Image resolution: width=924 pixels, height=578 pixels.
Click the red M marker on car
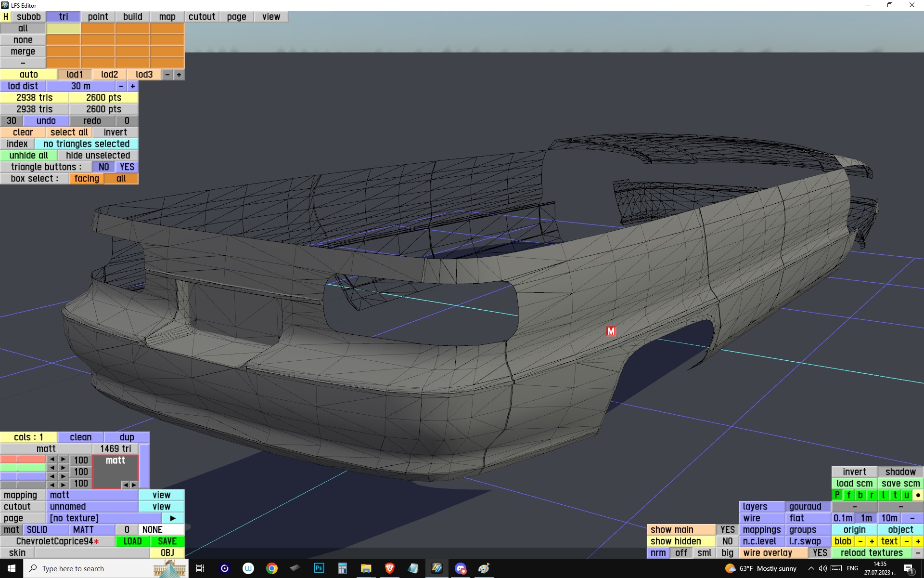coord(611,331)
